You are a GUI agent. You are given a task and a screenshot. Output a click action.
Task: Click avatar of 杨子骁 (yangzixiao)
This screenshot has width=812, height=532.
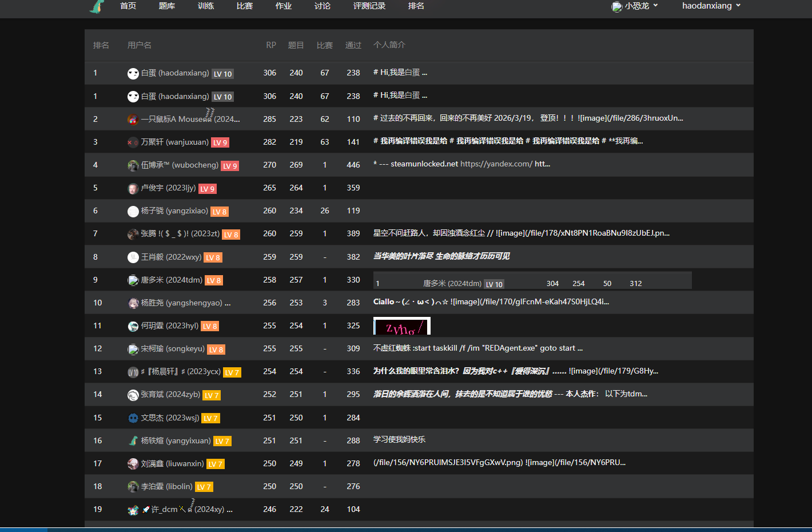click(x=133, y=211)
